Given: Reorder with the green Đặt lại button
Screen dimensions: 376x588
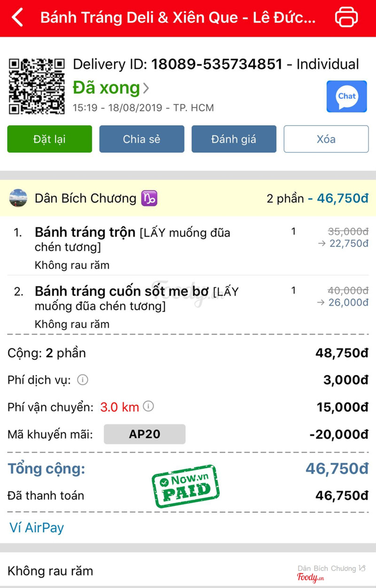Looking at the screenshot, I should [49, 139].
